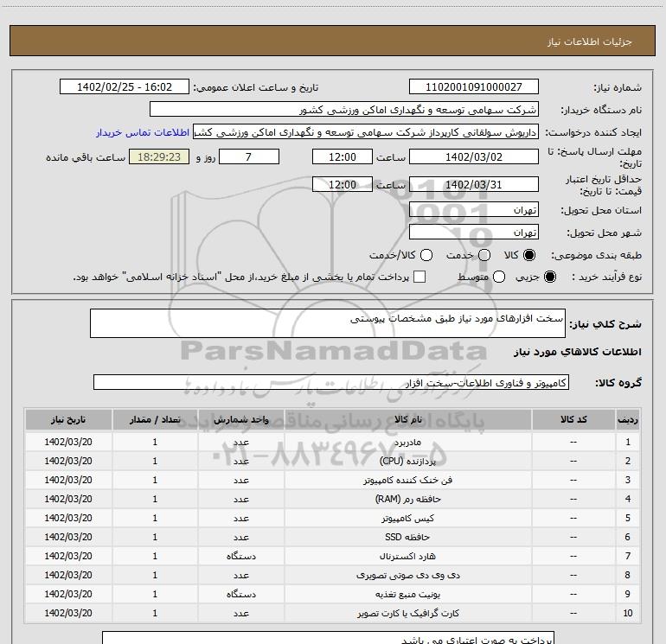Select the کالا/خدمت radio button
The width and height of the screenshot is (666, 644).
tap(426, 255)
